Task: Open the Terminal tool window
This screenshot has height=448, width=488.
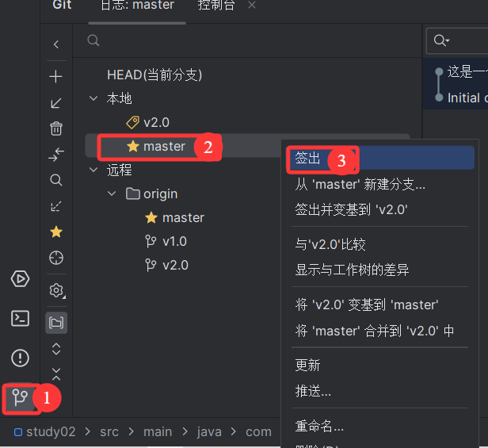Action: [x=21, y=319]
